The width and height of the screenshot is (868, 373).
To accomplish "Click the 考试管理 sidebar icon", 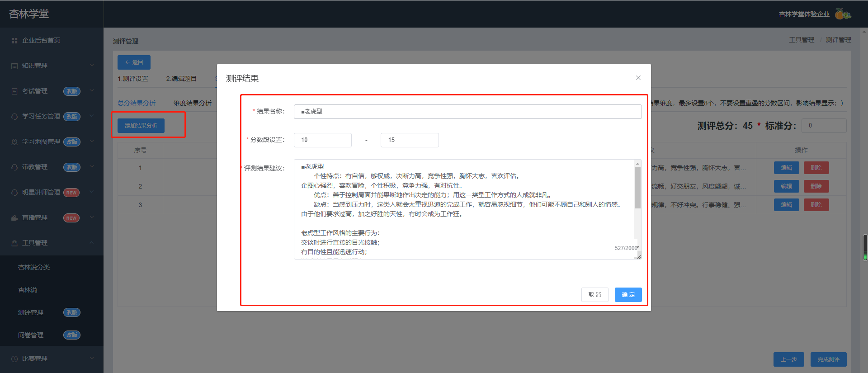I will pyautogui.click(x=14, y=91).
